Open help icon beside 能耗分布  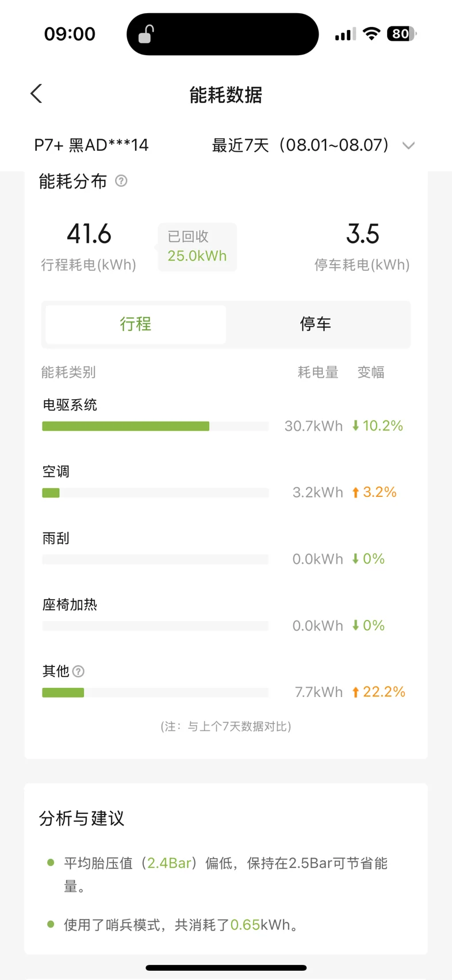121,181
